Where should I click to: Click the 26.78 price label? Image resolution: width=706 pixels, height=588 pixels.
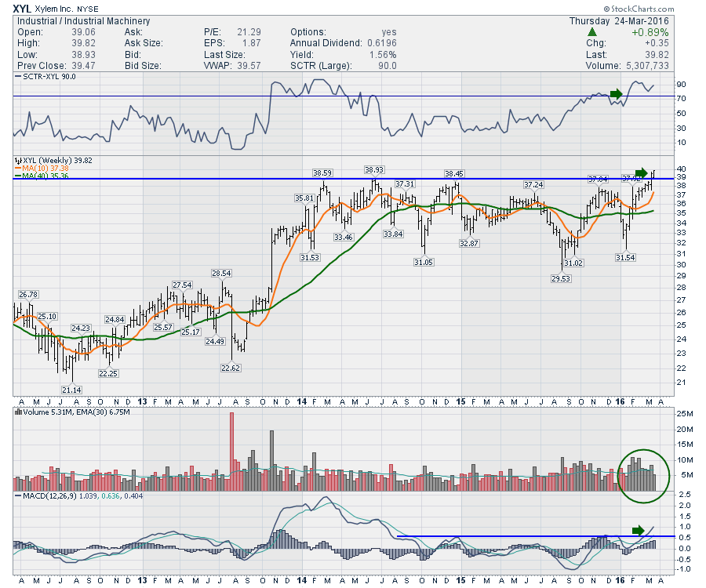point(28,294)
